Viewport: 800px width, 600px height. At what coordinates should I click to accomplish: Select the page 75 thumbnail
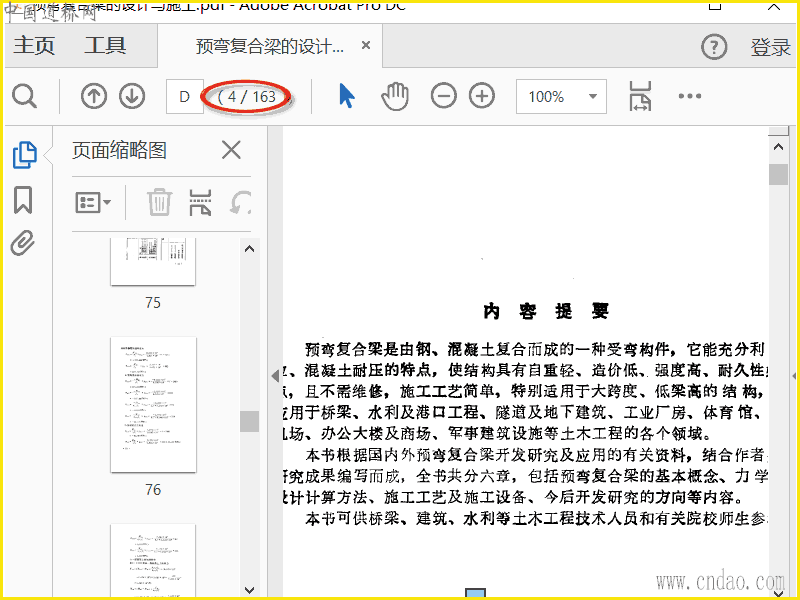tap(153, 261)
